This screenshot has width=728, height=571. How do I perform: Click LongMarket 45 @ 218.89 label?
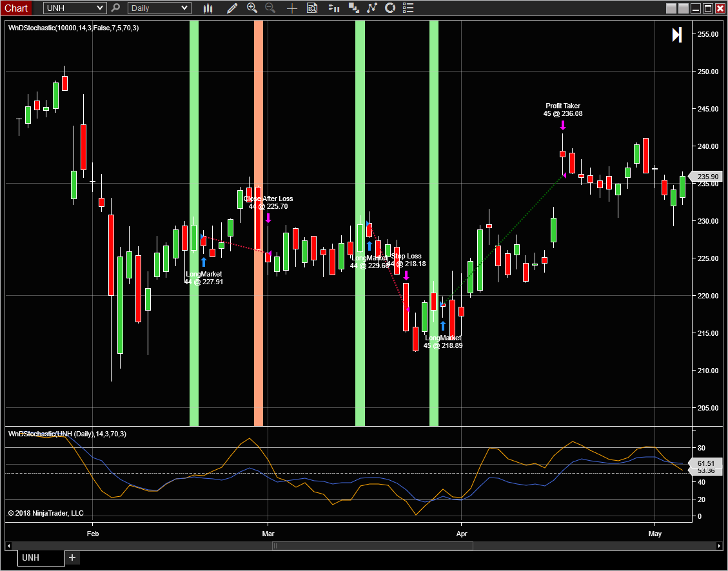coord(443,342)
